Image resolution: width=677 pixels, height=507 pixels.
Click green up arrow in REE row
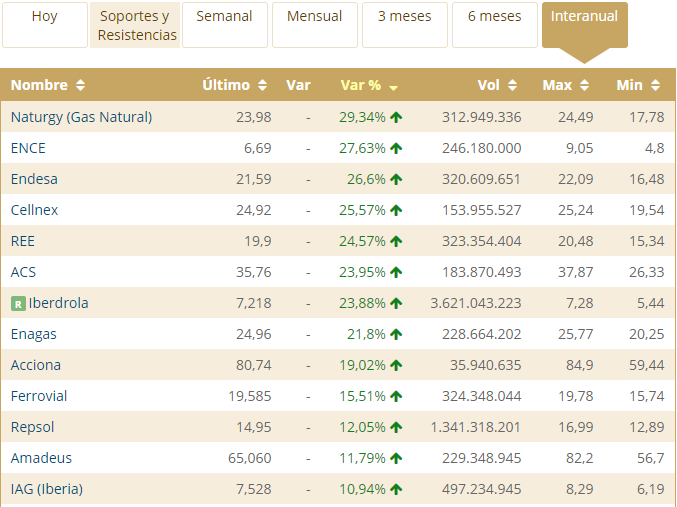tap(396, 241)
